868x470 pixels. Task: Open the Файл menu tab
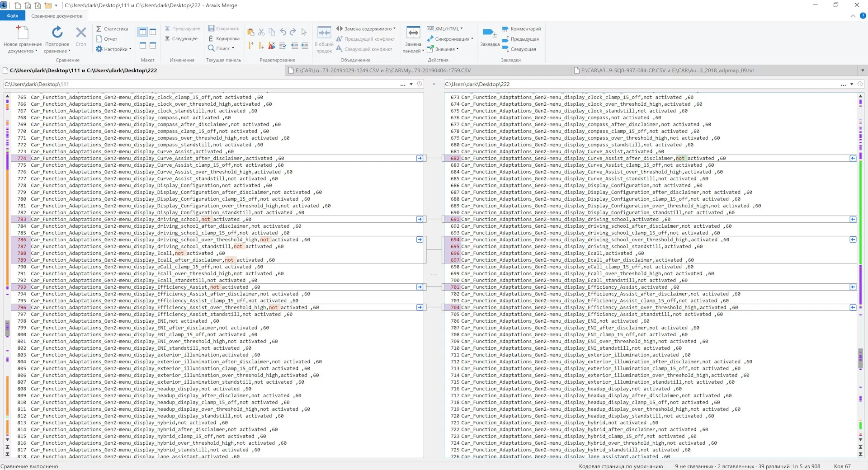[13, 16]
